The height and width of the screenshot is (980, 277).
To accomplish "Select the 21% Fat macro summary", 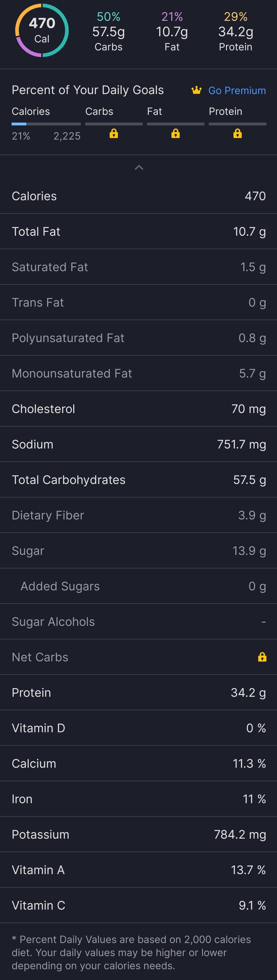I will pyautogui.click(x=172, y=31).
